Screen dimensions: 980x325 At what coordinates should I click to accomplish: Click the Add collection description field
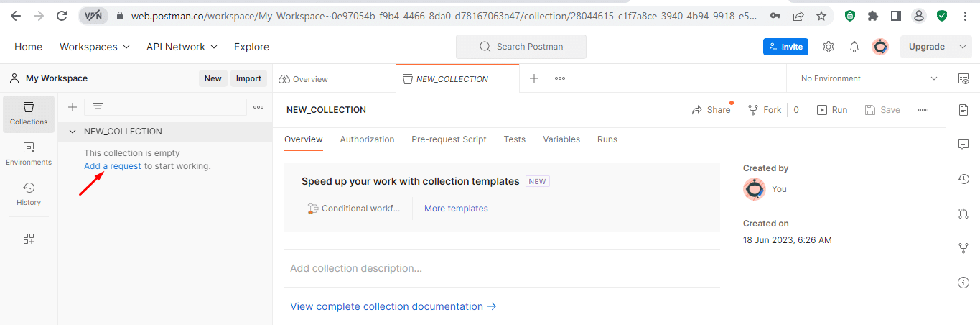[502, 268]
